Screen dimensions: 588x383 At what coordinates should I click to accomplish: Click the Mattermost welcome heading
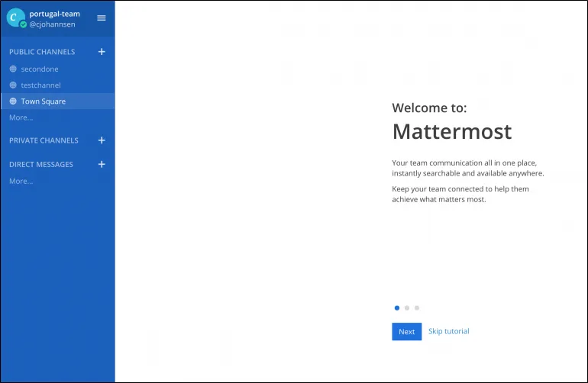click(x=452, y=131)
